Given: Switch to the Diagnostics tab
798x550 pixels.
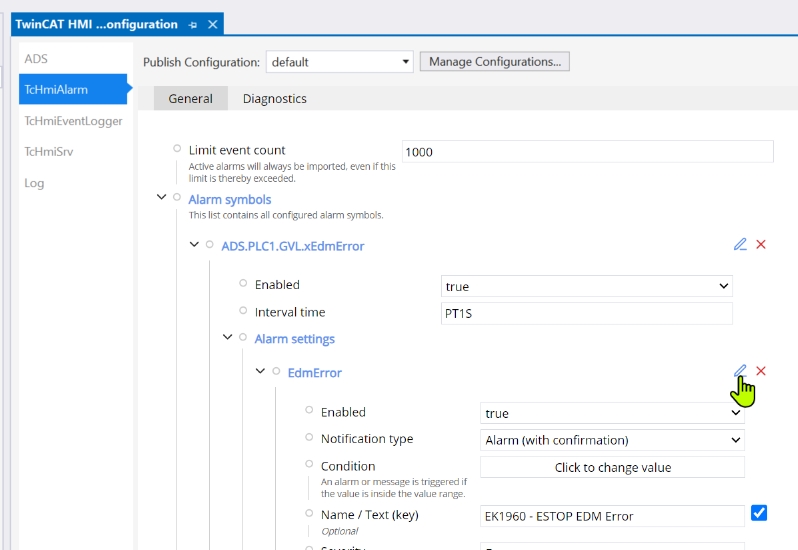Looking at the screenshot, I should [275, 99].
